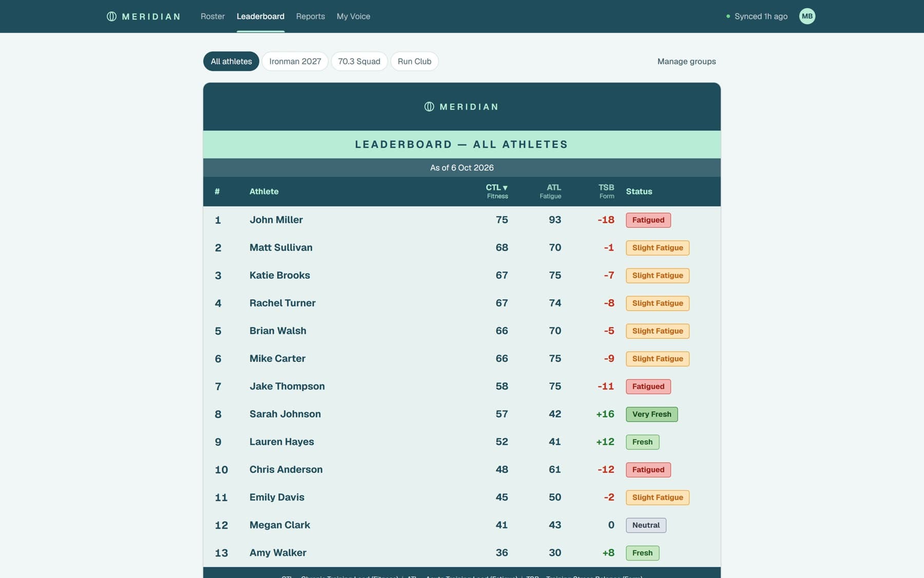Select athlete Amy Walker
The image size is (924, 578).
pyautogui.click(x=278, y=552)
